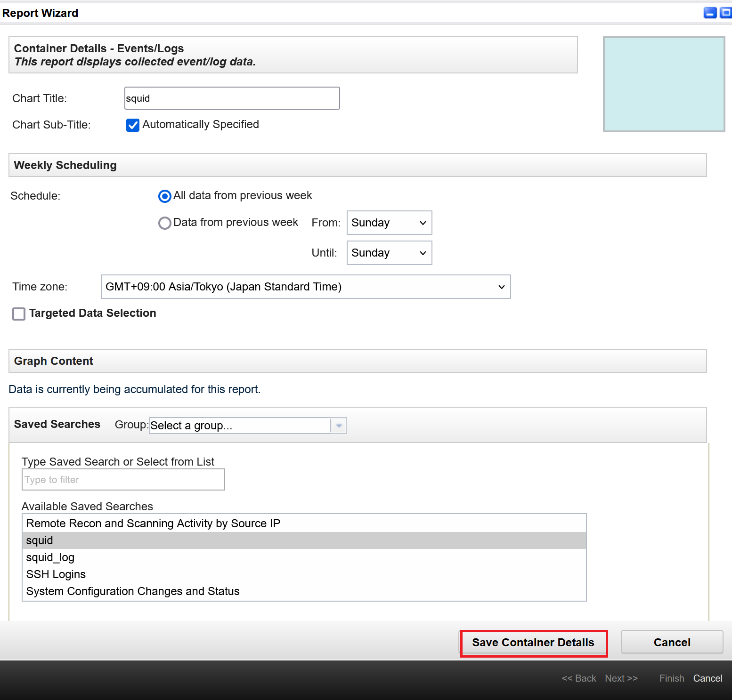
Task: Open the Time zone dropdown
Action: tap(306, 287)
